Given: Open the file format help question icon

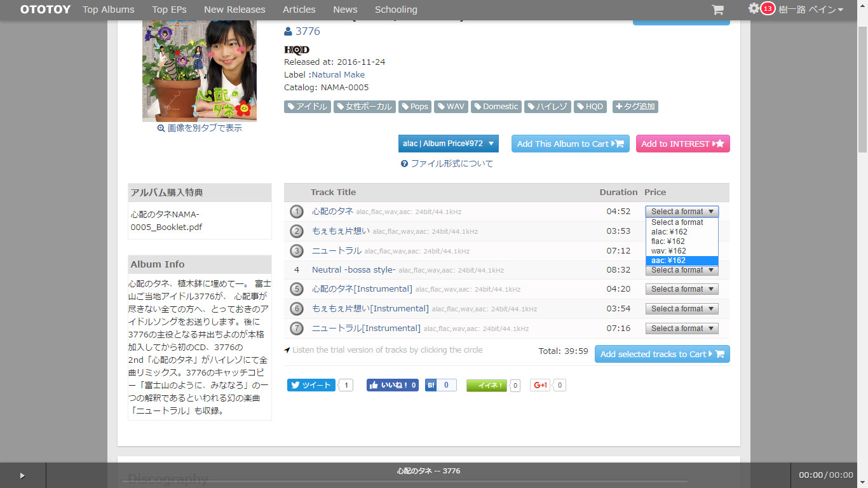Looking at the screenshot, I should click(404, 164).
